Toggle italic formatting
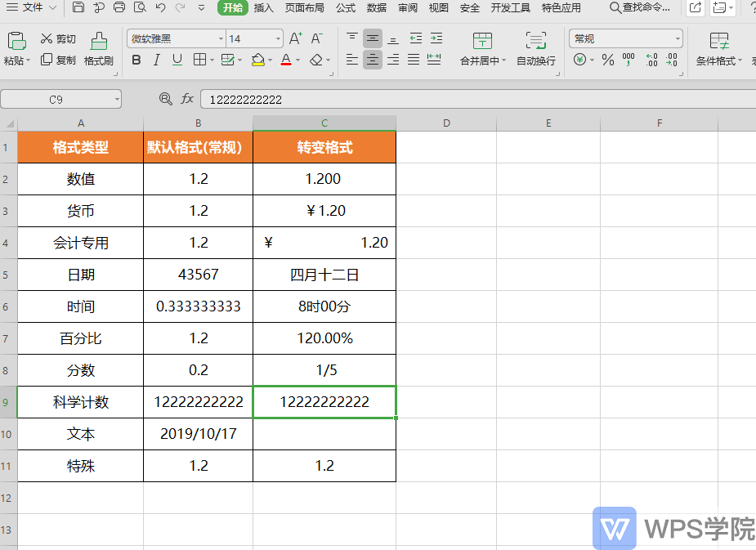The width and height of the screenshot is (756, 550). coord(157,60)
